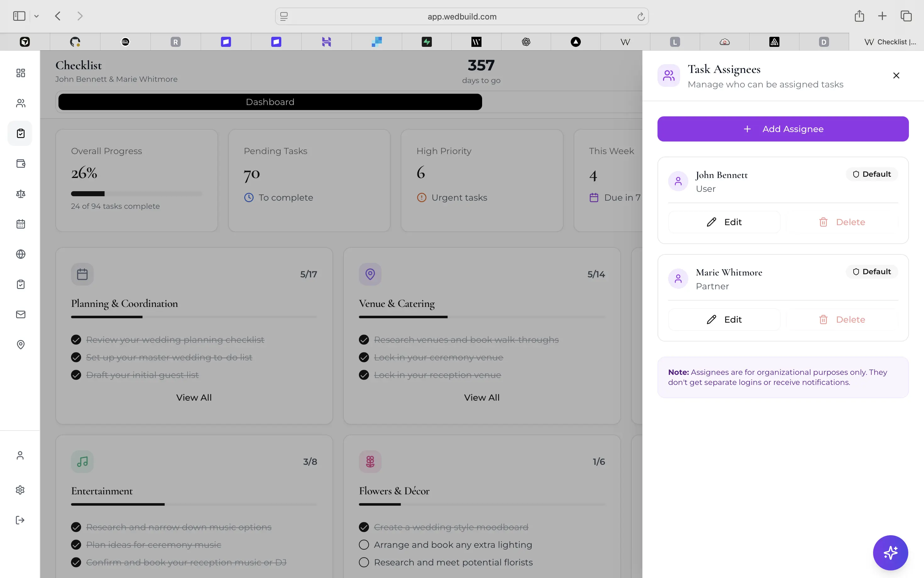View All Venue & Catering tasks

(482, 397)
